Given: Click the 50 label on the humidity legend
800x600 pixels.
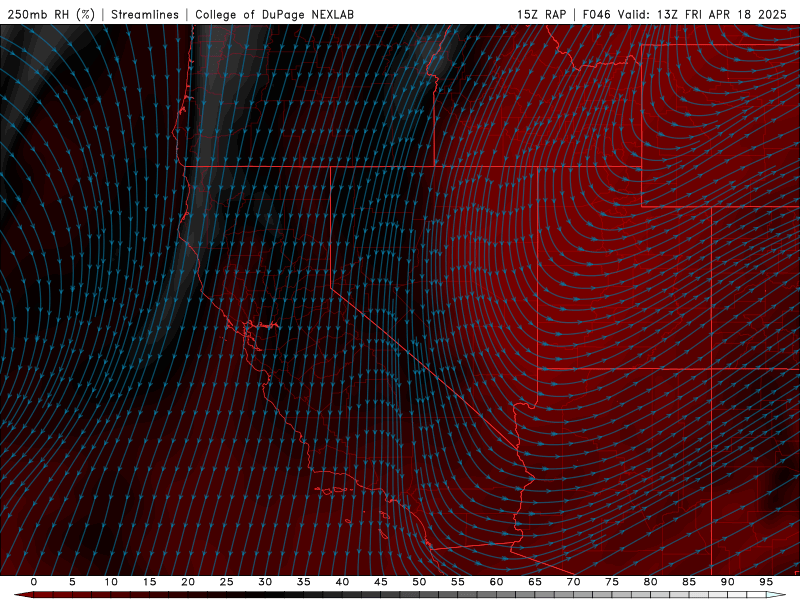Looking at the screenshot, I should 419,582.
